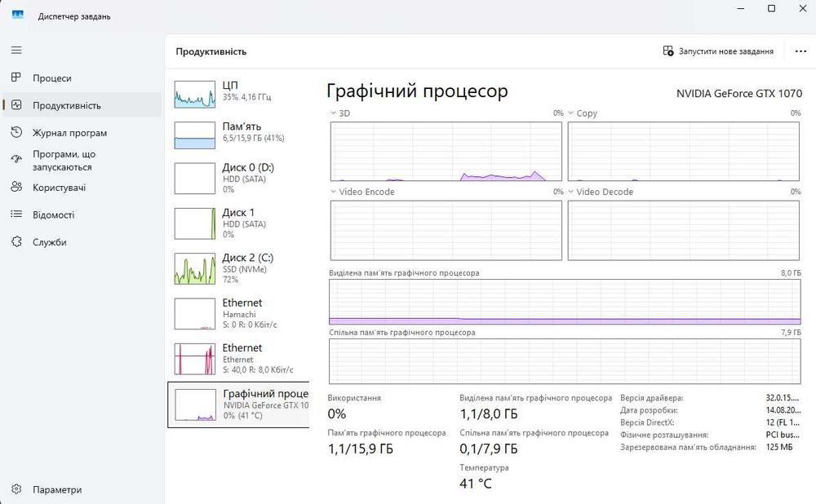Screen dimensions: 816x504
Task: Click the Video Decode usage graph
Action: coord(683,231)
